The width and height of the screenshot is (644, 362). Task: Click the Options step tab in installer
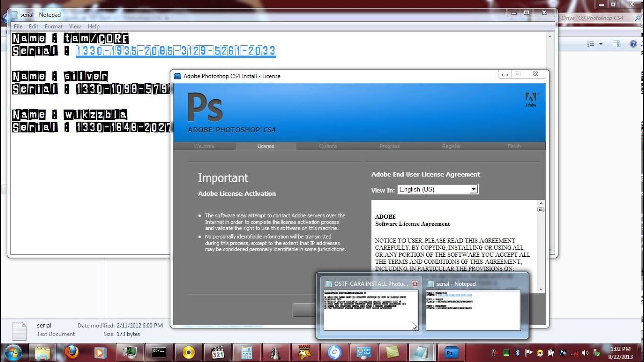coord(328,146)
